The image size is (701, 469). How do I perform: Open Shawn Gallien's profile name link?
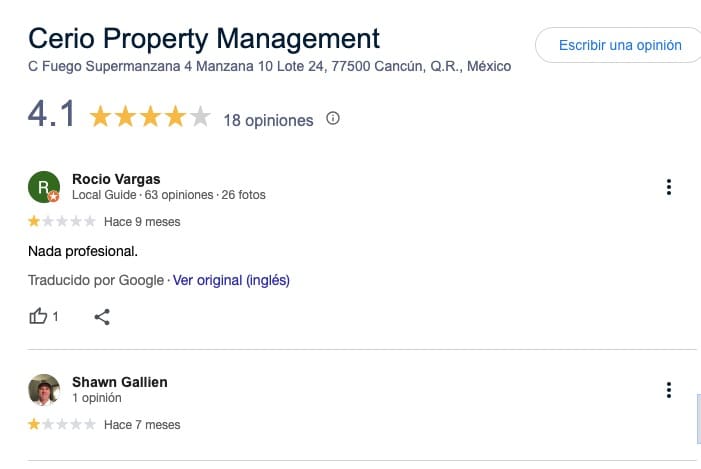(x=120, y=382)
